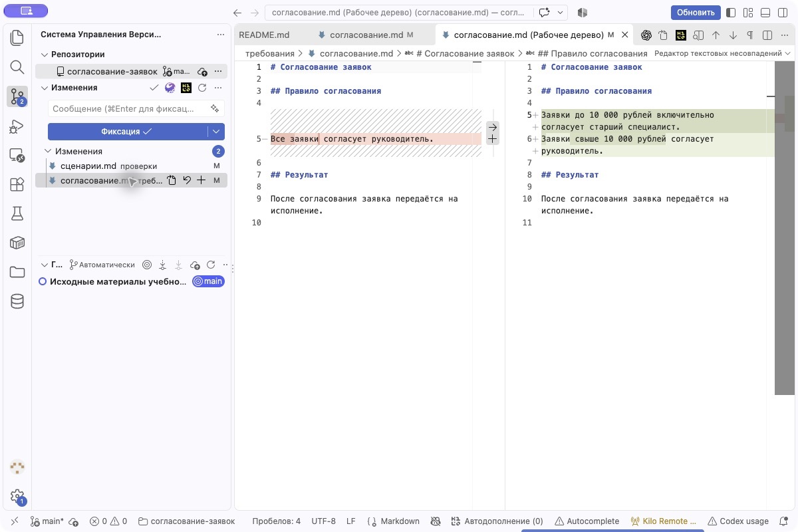Refresh the Изменения source control section
This screenshot has width=798, height=532.
[202, 88]
